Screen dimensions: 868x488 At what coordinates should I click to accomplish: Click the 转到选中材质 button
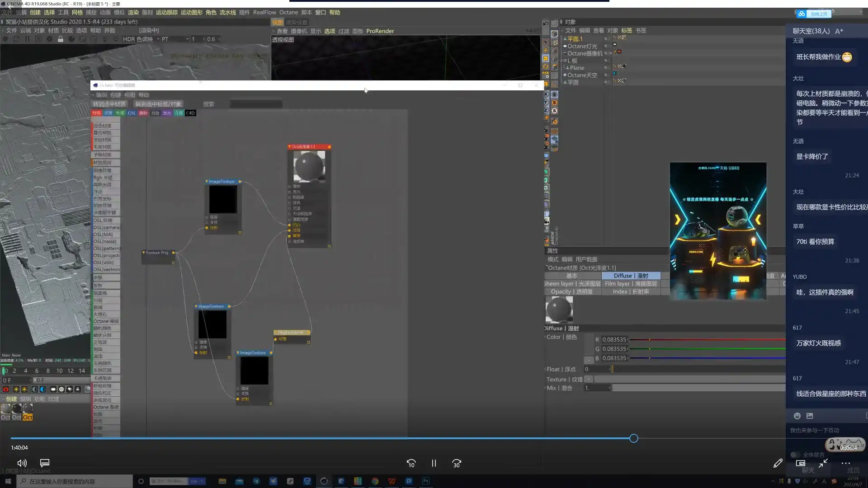coord(109,104)
